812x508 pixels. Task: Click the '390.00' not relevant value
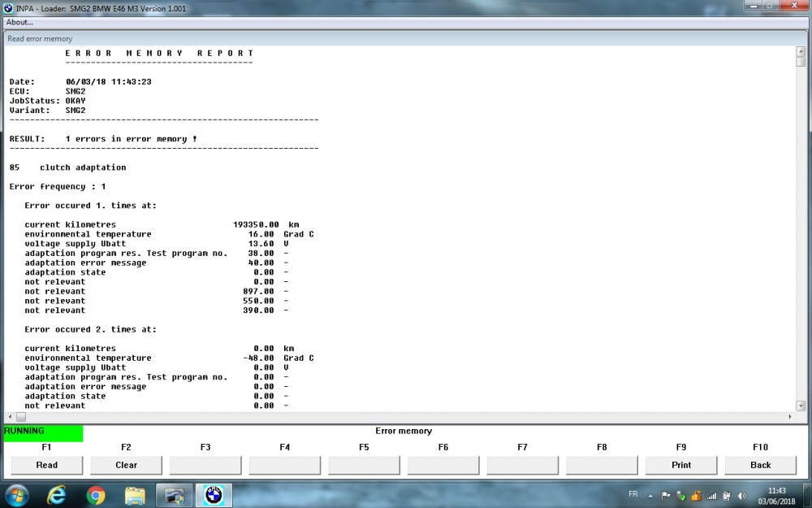(258, 310)
